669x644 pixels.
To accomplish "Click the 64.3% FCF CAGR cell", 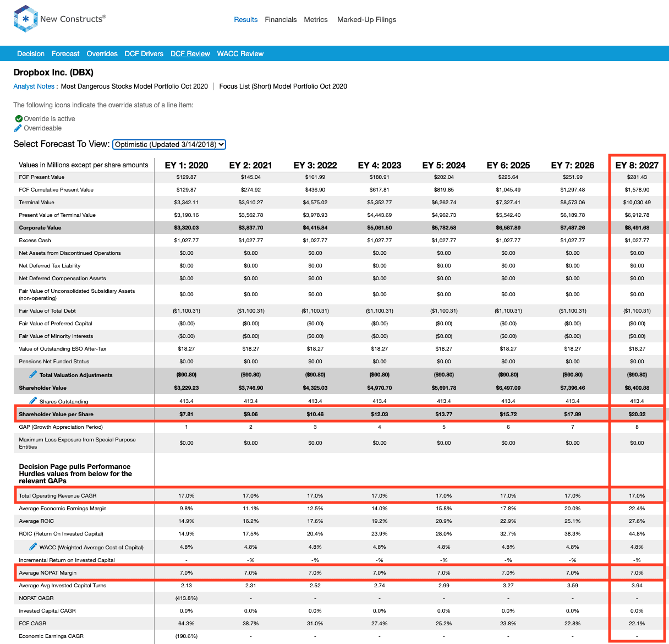I will (x=187, y=624).
